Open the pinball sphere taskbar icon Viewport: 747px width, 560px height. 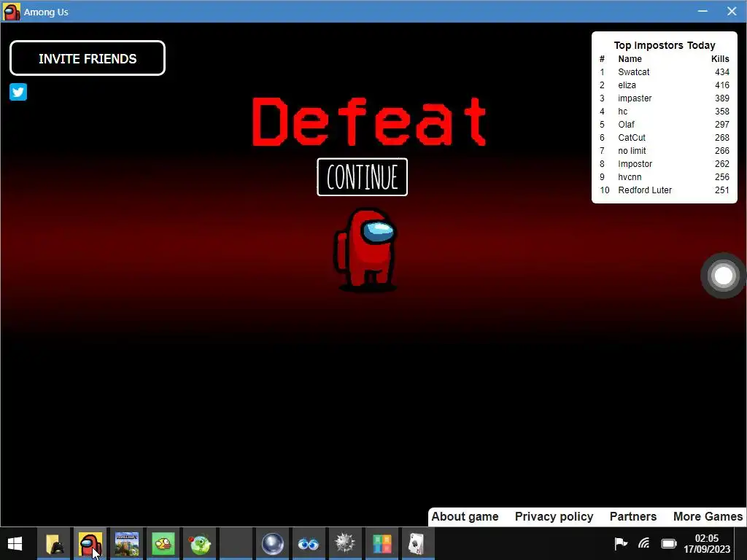click(x=273, y=543)
